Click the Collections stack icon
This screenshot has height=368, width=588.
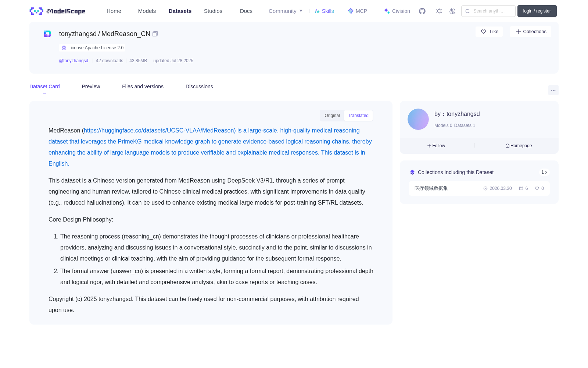click(412, 172)
